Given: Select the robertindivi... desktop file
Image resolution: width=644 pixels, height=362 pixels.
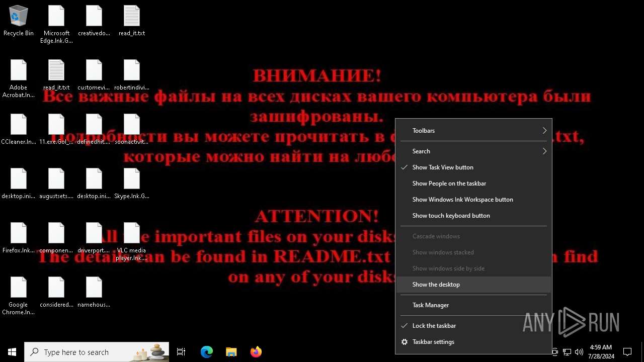Looking at the screenshot, I should (132, 75).
